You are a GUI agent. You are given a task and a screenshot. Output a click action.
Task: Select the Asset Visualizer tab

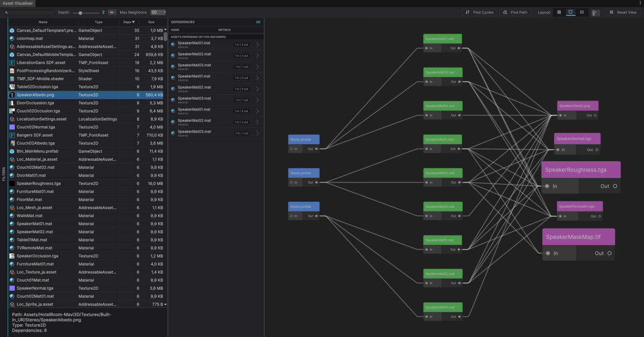point(18,3)
